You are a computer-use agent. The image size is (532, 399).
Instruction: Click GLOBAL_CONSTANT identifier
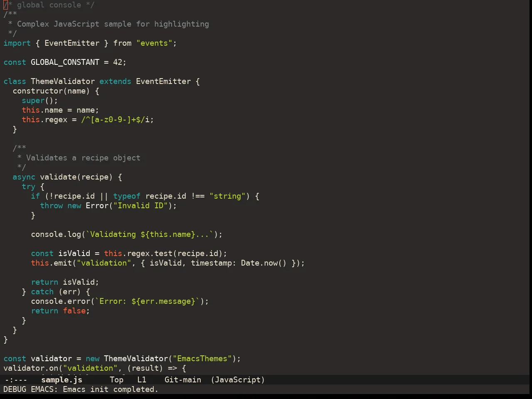(65, 62)
